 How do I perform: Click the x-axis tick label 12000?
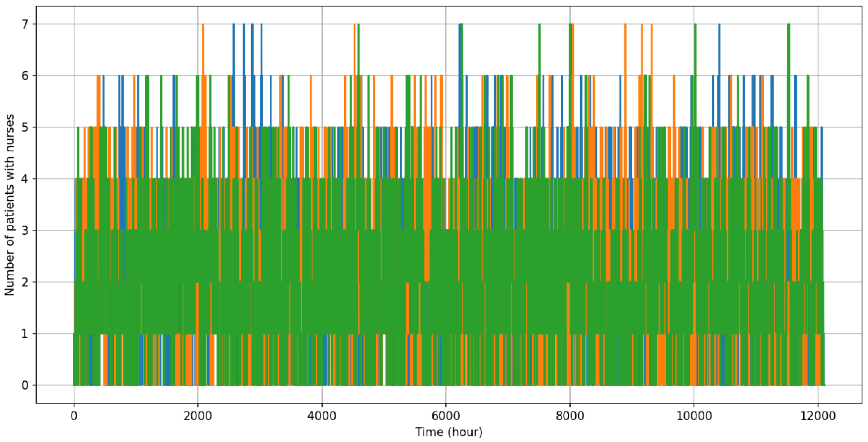[x=818, y=416]
